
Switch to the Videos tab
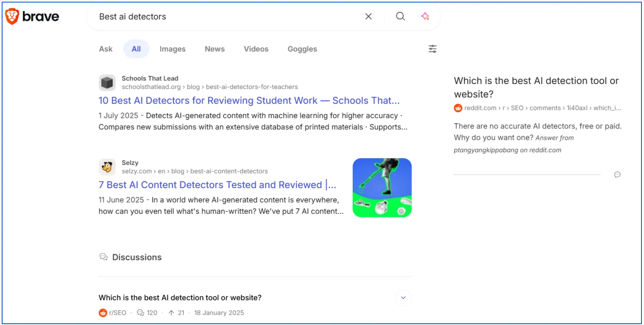pos(256,49)
